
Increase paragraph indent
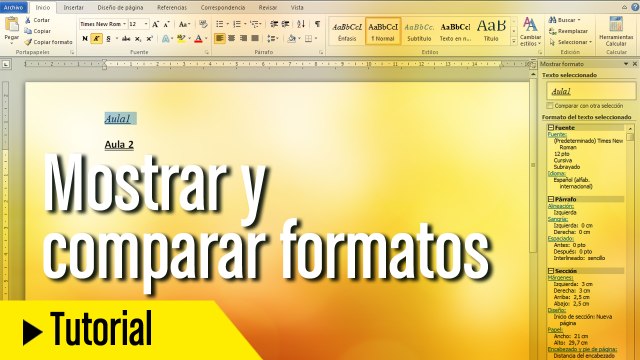tap(286, 24)
